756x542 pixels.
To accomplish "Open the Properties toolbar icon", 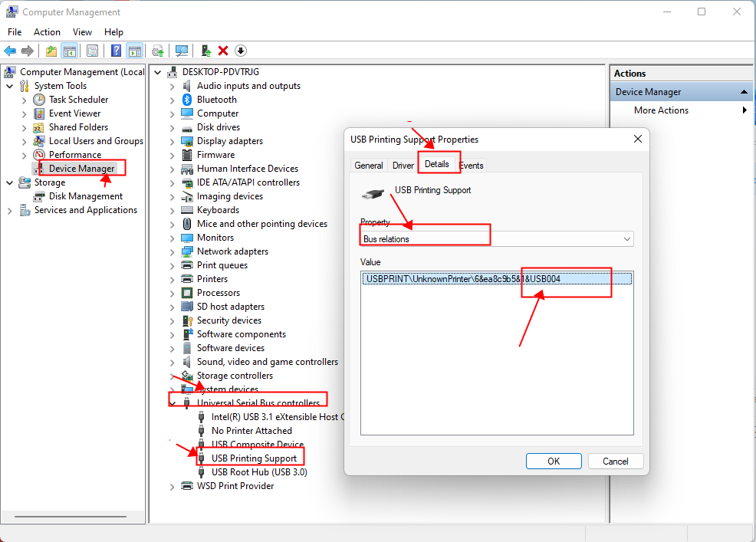I will click(x=92, y=51).
